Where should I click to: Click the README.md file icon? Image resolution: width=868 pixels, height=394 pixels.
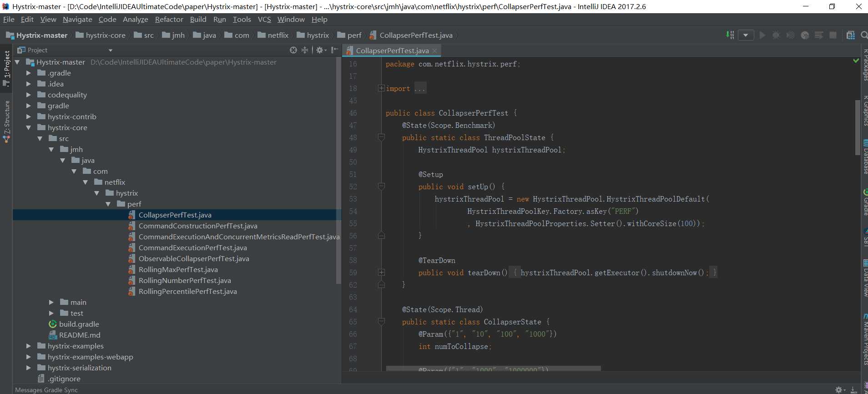pyautogui.click(x=53, y=335)
